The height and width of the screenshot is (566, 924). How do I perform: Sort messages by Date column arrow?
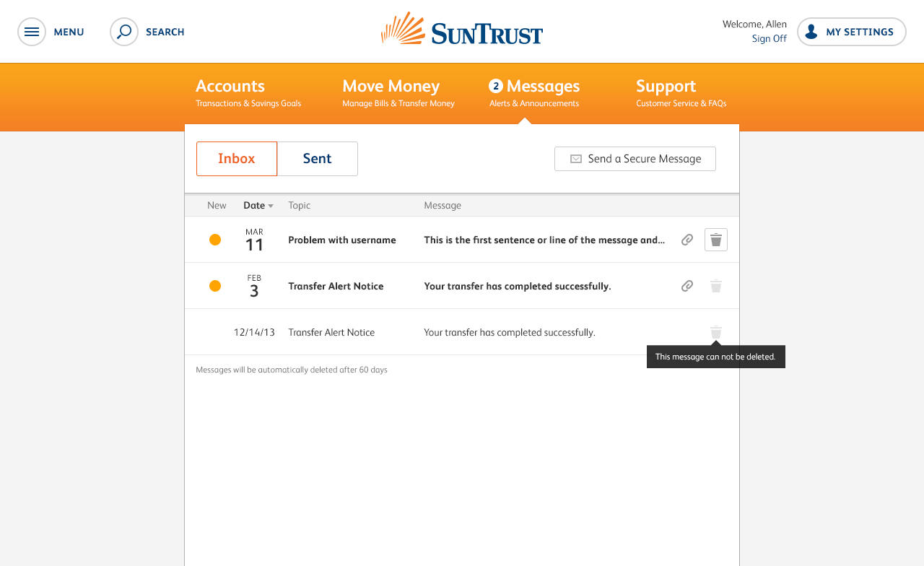pyautogui.click(x=271, y=206)
